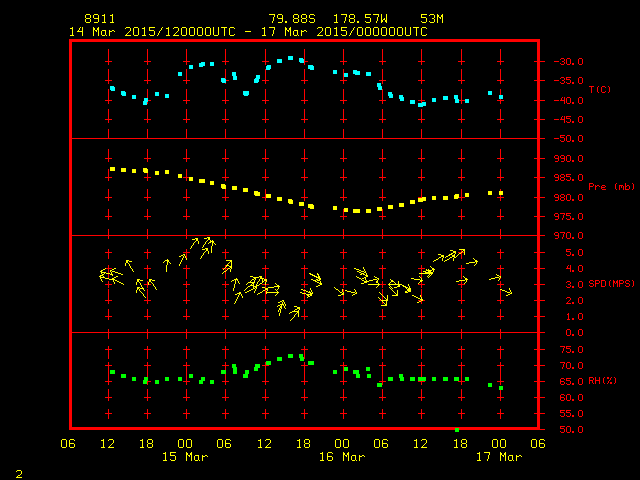Click the station ID '8911' in header

(100, 19)
